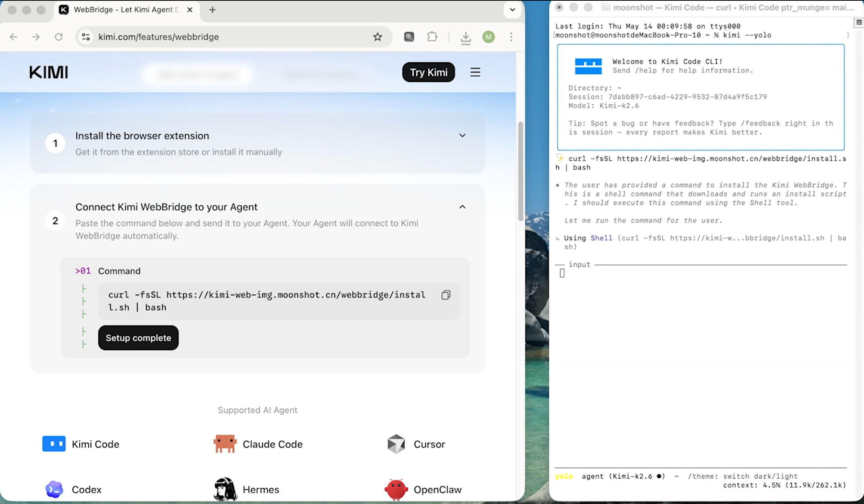Click the terminal window title folder icon
The image size is (864, 504).
[x=606, y=7]
